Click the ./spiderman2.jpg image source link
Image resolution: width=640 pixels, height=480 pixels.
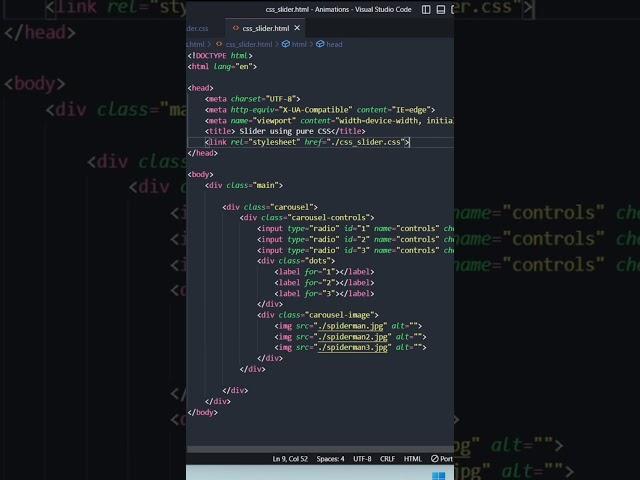coord(353,337)
